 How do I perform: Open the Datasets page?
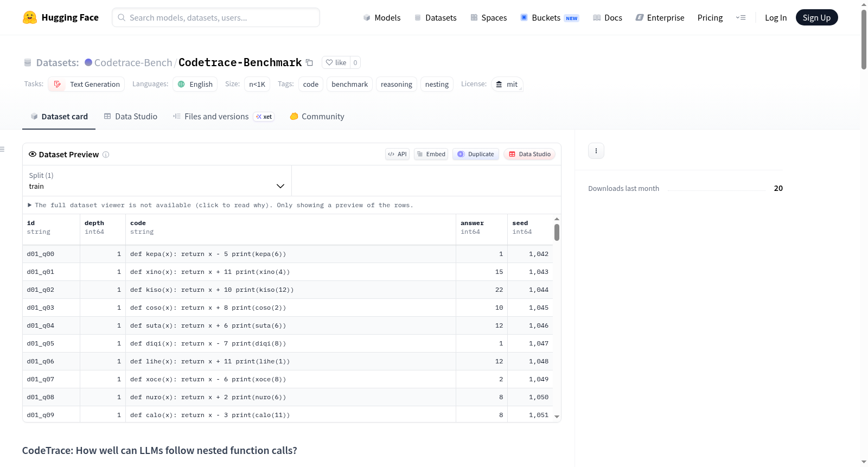point(435,17)
